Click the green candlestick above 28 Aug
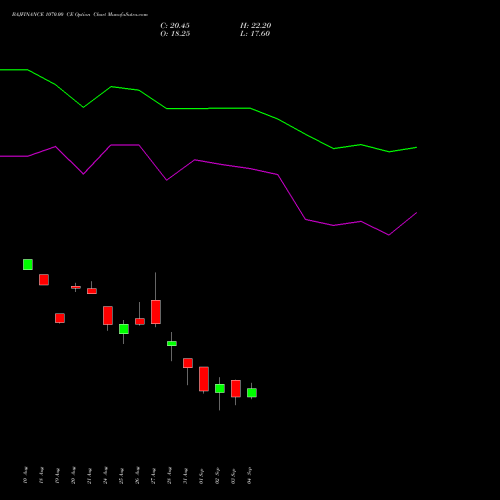 (x=172, y=343)
